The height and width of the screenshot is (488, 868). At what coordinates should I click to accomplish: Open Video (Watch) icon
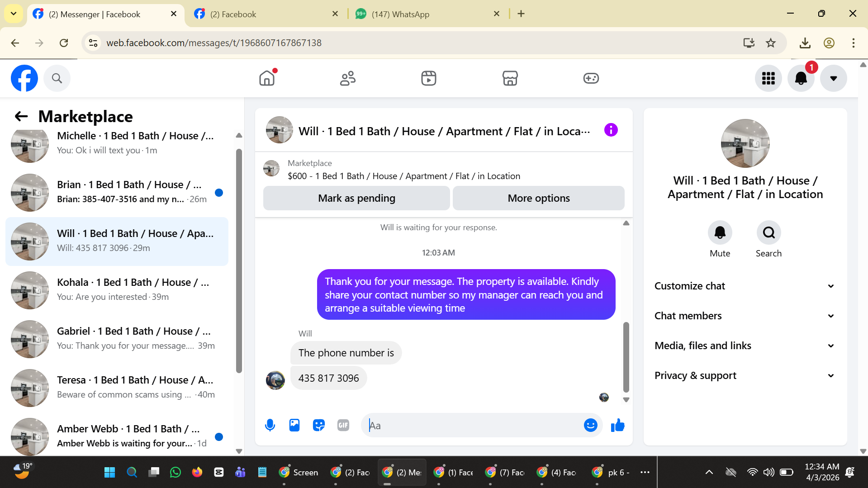point(429,78)
